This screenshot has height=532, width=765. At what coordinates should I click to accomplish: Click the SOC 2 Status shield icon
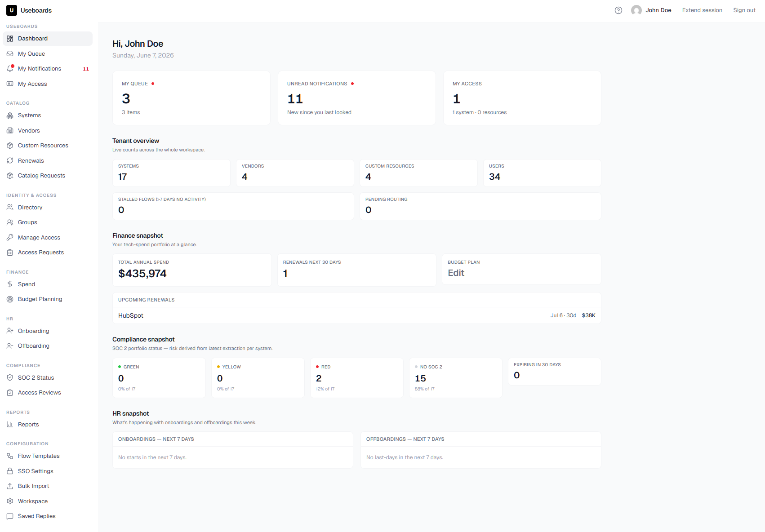click(x=10, y=378)
